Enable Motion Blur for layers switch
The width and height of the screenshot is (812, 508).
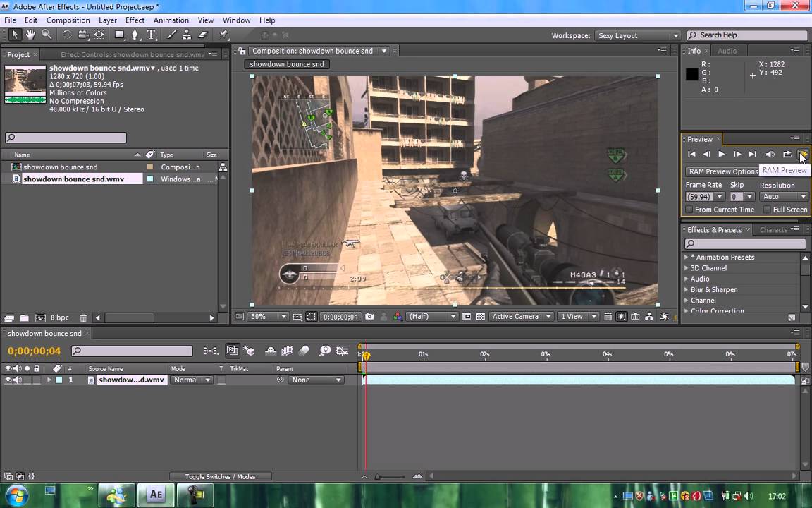point(304,351)
